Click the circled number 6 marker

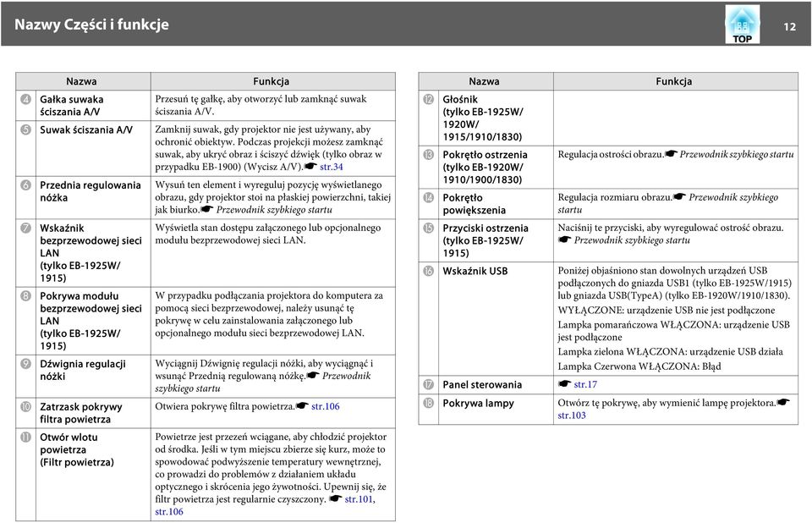pos(26,185)
